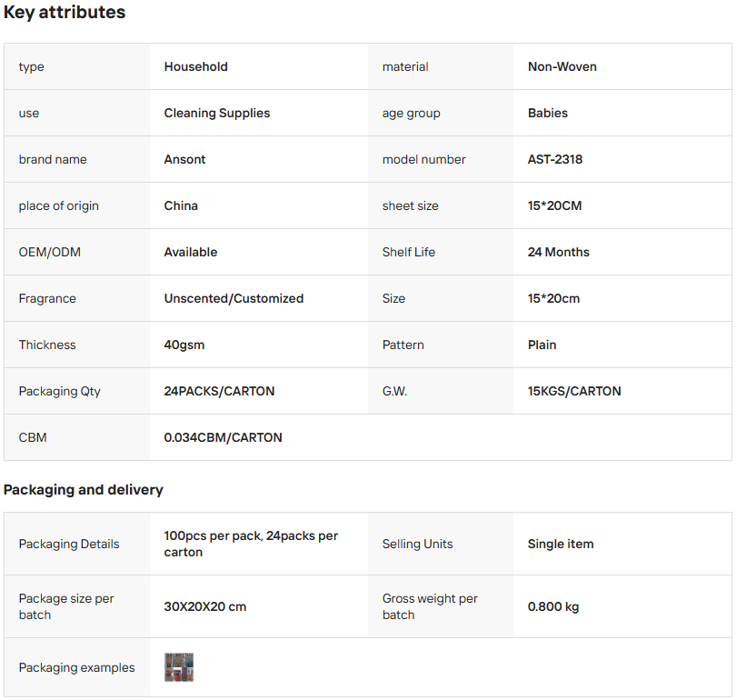The height and width of the screenshot is (700, 736).
Task: Click the OEM/ODM attribute label
Action: pos(49,252)
